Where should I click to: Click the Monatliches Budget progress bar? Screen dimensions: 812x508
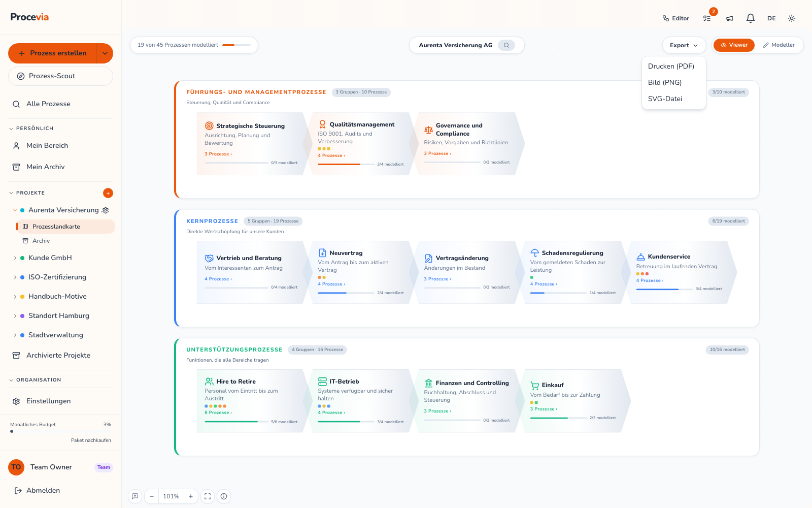[61, 431]
